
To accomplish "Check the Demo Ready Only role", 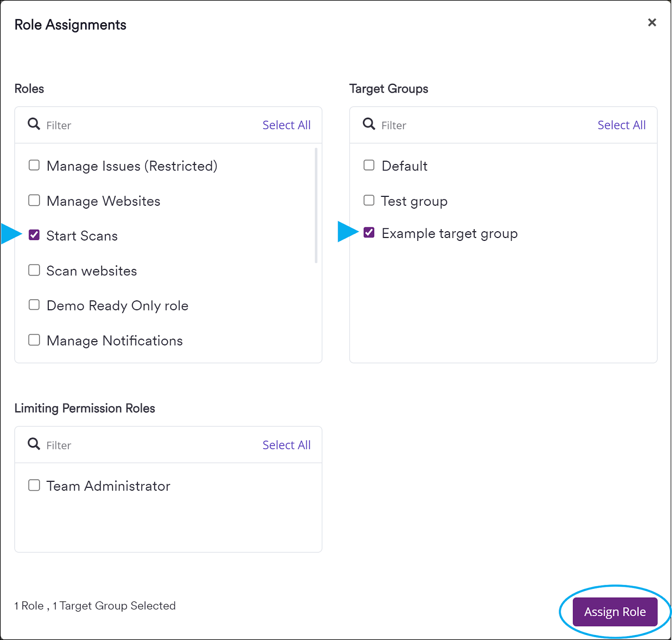I will 34,305.
